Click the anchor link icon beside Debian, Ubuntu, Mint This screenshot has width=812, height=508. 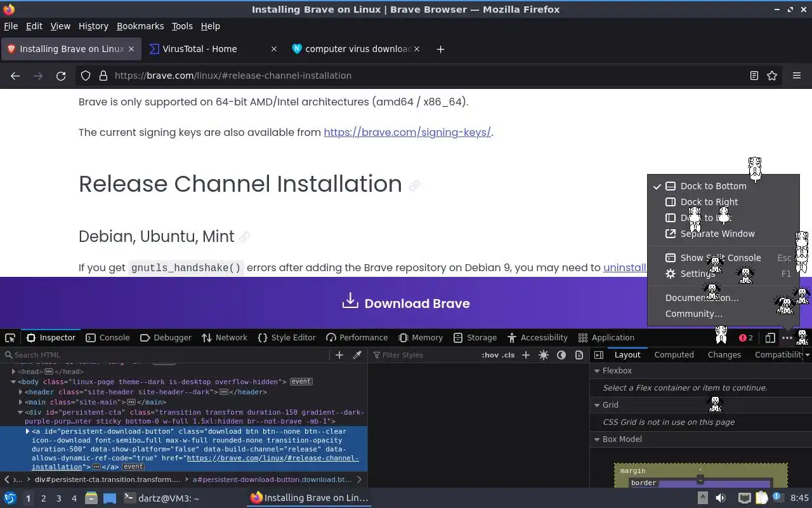coord(244,237)
